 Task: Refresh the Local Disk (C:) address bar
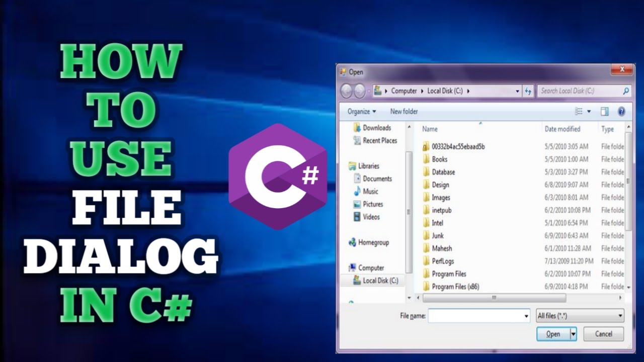coord(528,91)
